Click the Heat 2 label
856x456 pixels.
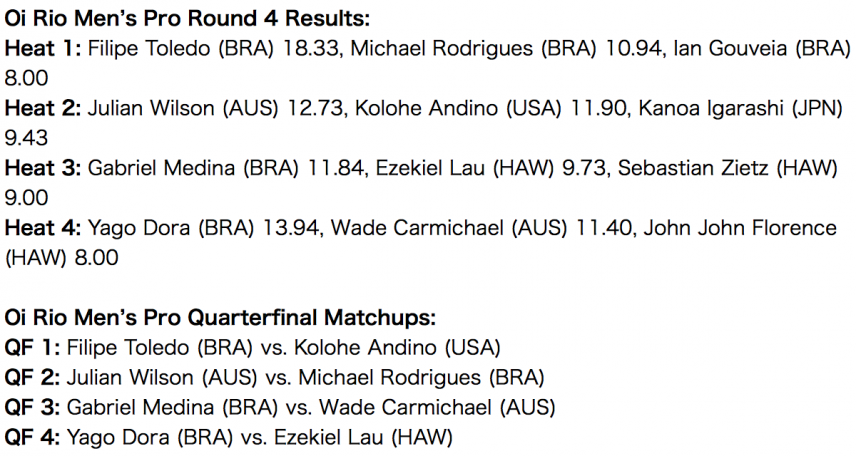click(x=43, y=108)
